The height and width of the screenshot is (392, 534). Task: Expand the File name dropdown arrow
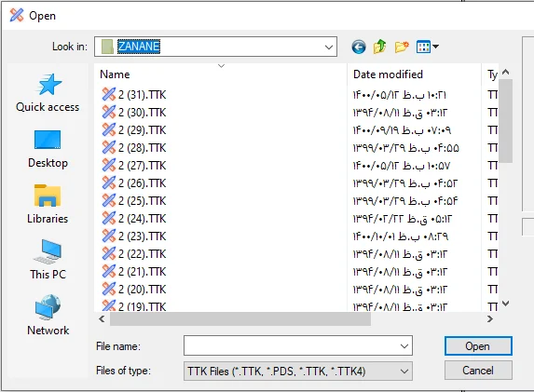pyautogui.click(x=404, y=346)
